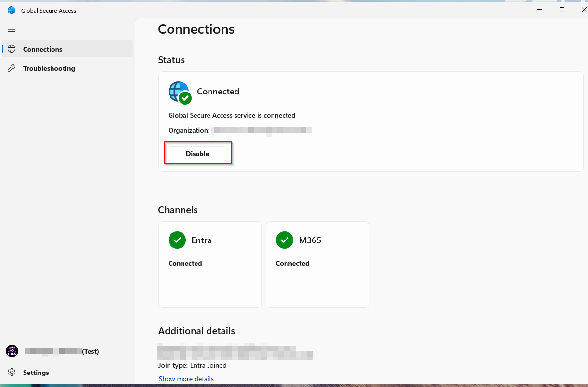Click the Entra channel name
This screenshot has width=588, height=387.
[x=201, y=240]
